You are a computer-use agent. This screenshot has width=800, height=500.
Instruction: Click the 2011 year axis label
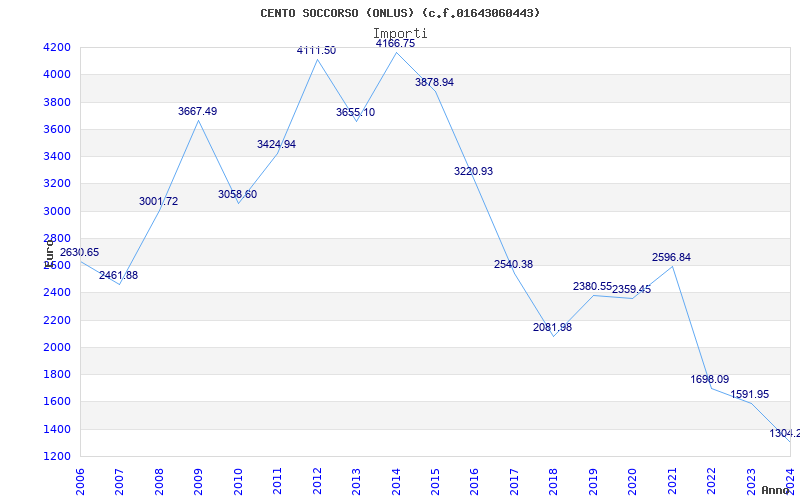278,482
